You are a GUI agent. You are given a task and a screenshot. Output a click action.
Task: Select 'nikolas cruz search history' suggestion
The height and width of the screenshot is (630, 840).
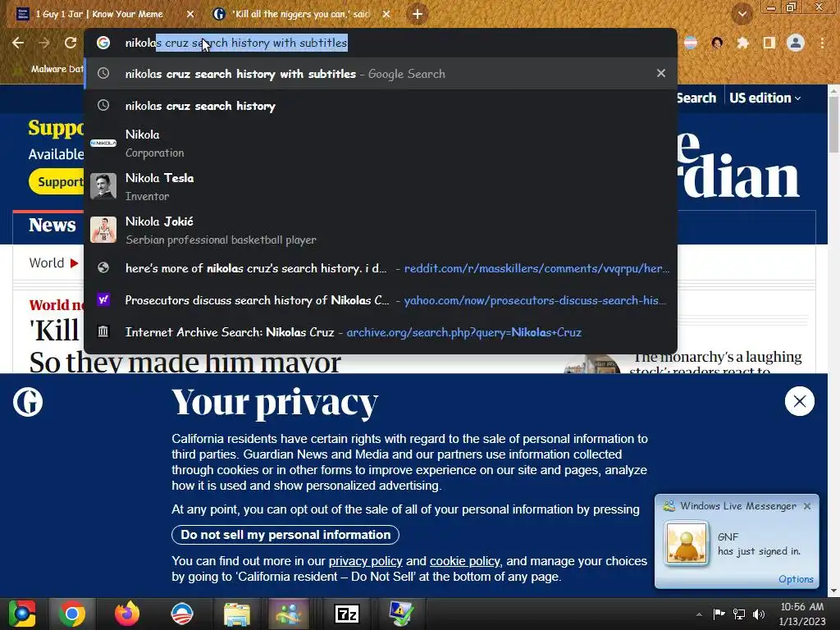coord(381,106)
